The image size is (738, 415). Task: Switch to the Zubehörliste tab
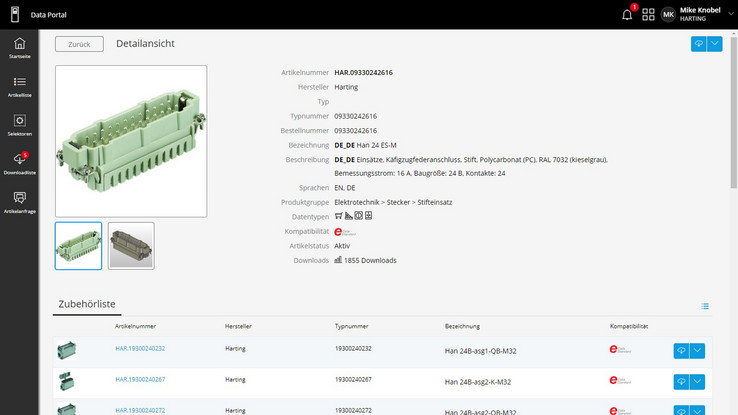(x=88, y=303)
